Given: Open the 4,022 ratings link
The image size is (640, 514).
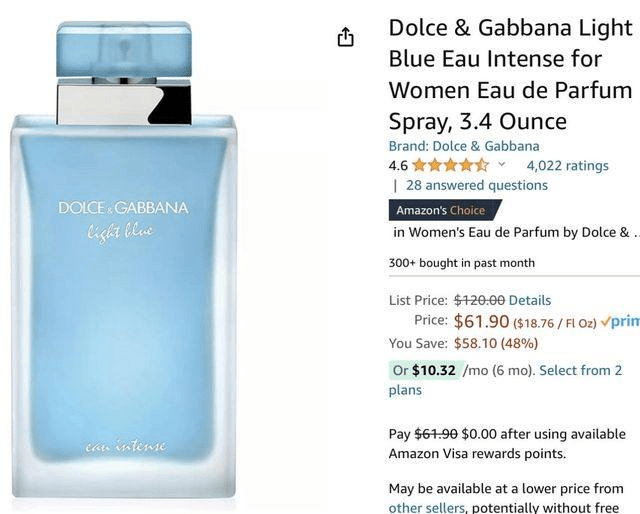Looking at the screenshot, I should coord(567,165).
